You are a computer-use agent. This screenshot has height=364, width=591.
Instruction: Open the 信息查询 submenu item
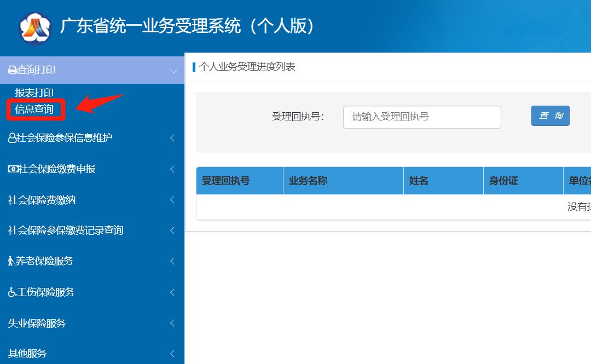34,109
